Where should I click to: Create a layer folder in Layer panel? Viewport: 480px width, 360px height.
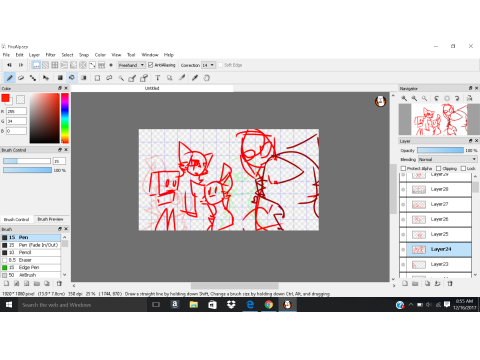(415, 284)
